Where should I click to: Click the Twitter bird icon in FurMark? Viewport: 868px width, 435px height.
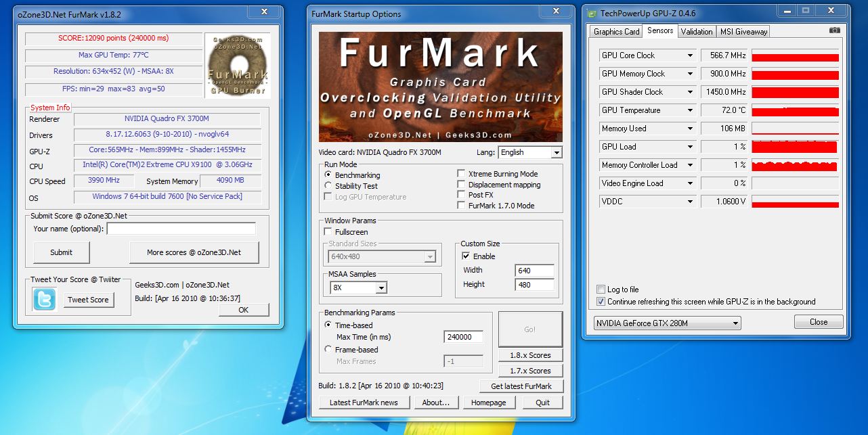click(x=45, y=299)
